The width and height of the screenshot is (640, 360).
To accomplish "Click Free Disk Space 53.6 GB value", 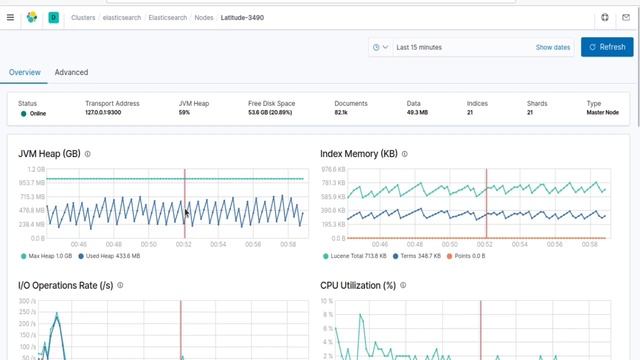I will [x=270, y=112].
